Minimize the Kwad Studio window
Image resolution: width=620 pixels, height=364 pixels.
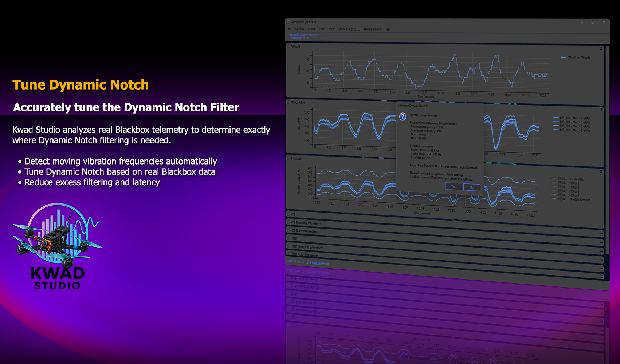point(582,23)
